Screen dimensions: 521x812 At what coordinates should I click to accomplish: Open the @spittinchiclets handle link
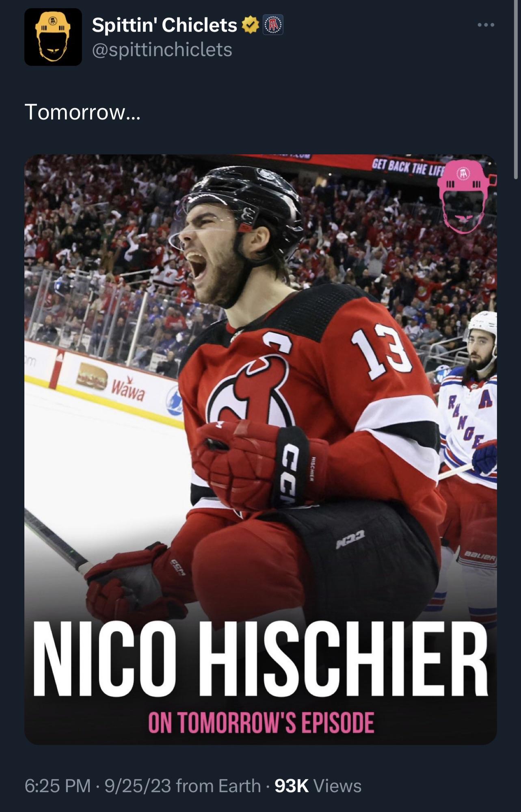162,50
